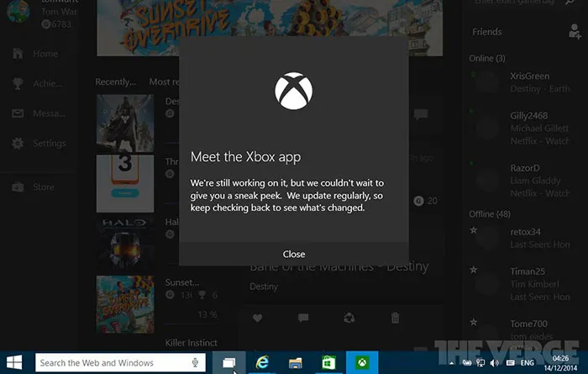This screenshot has height=374, width=588.
Task: Click the Sunset Overdrive banner image
Action: tap(270, 28)
